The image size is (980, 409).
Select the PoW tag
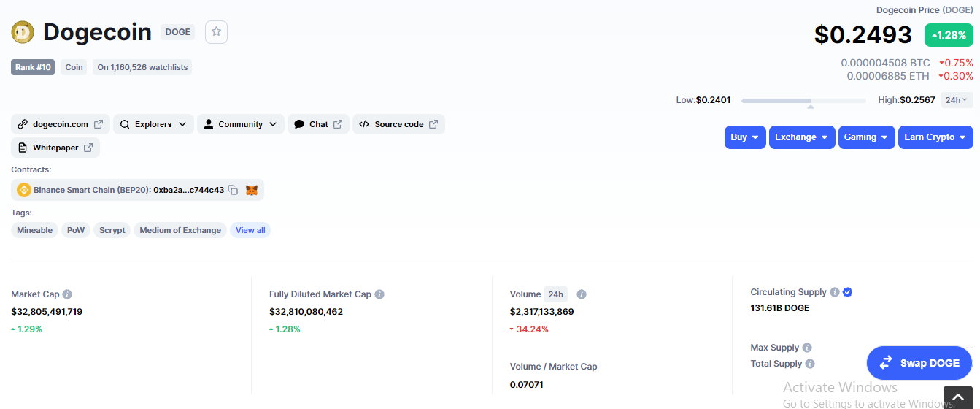(x=76, y=230)
